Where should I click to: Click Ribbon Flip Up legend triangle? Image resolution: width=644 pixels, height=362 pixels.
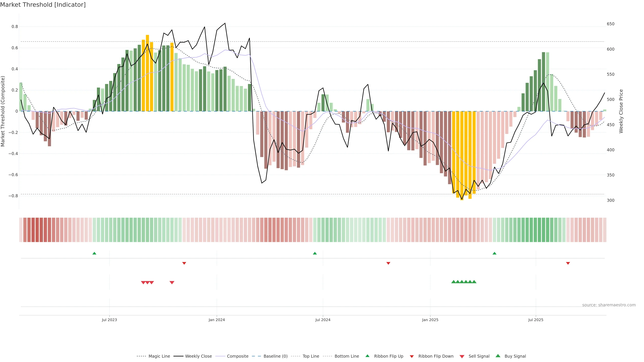(x=367, y=356)
